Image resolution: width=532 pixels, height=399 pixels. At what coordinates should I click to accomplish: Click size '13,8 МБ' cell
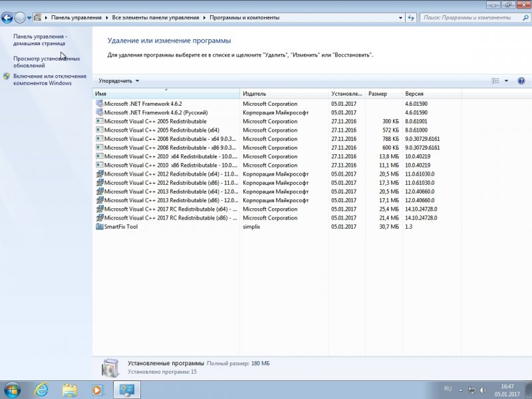(x=389, y=156)
